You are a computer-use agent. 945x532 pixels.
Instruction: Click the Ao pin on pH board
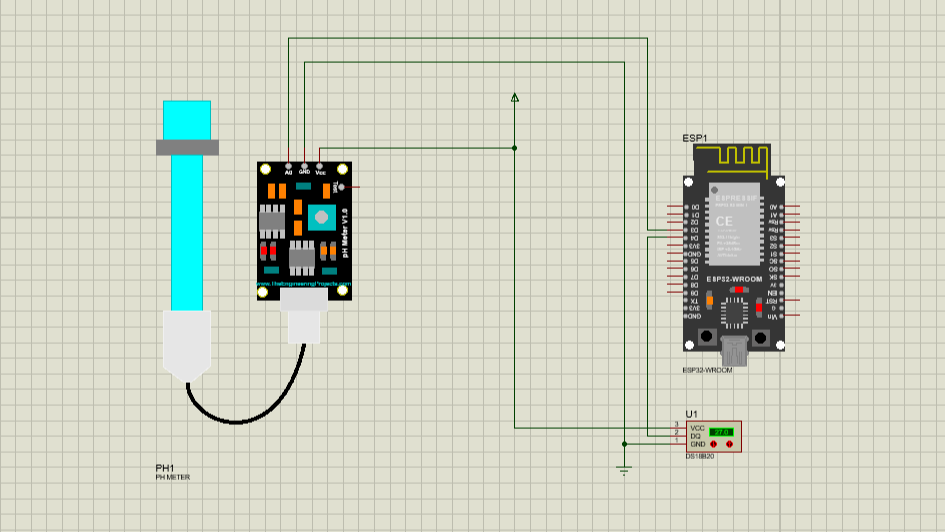click(x=289, y=166)
